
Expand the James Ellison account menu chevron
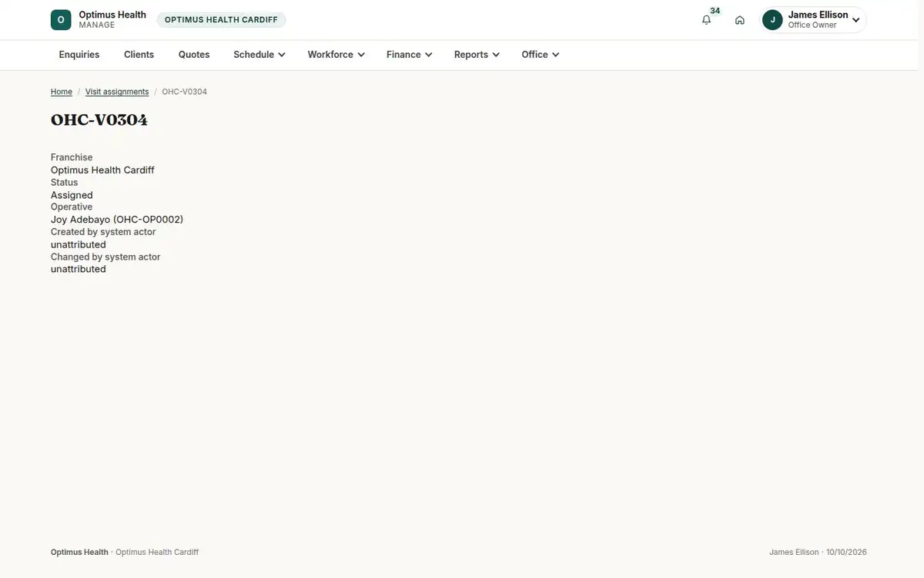click(x=855, y=20)
